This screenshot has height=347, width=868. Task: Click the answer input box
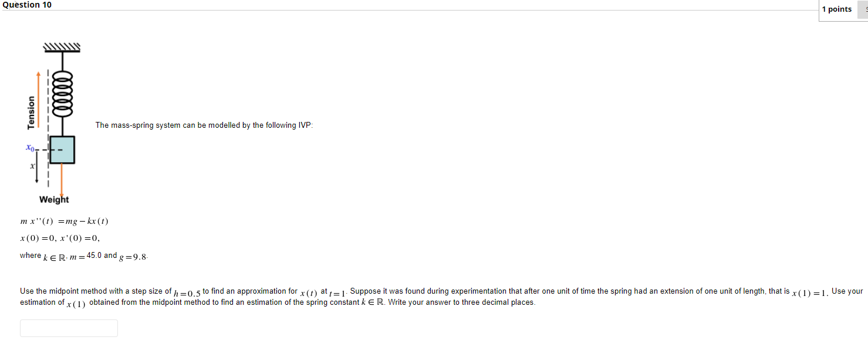(x=69, y=328)
